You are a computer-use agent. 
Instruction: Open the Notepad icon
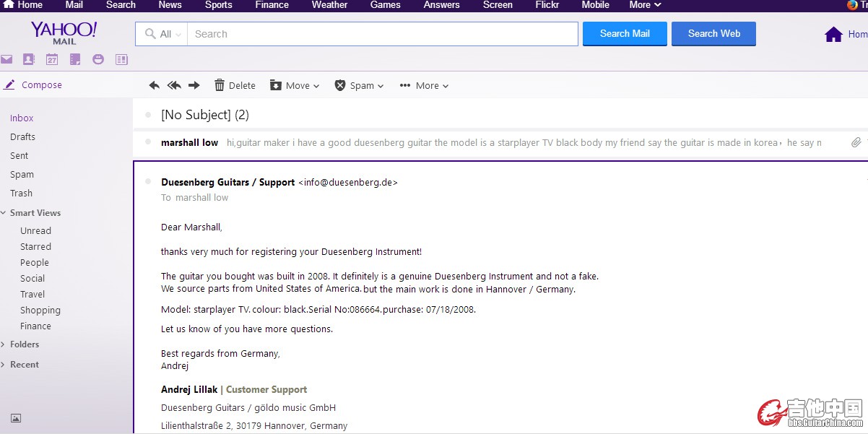pyautogui.click(x=75, y=59)
